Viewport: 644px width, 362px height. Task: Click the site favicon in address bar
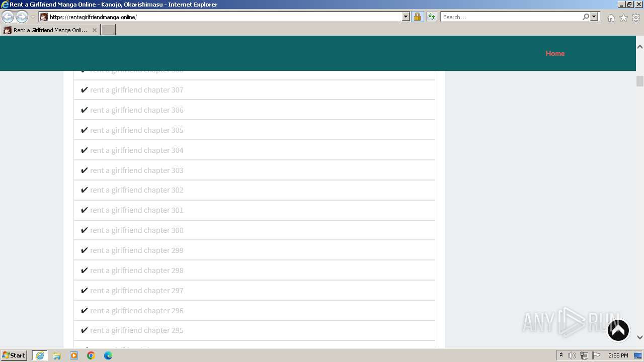coord(44,17)
